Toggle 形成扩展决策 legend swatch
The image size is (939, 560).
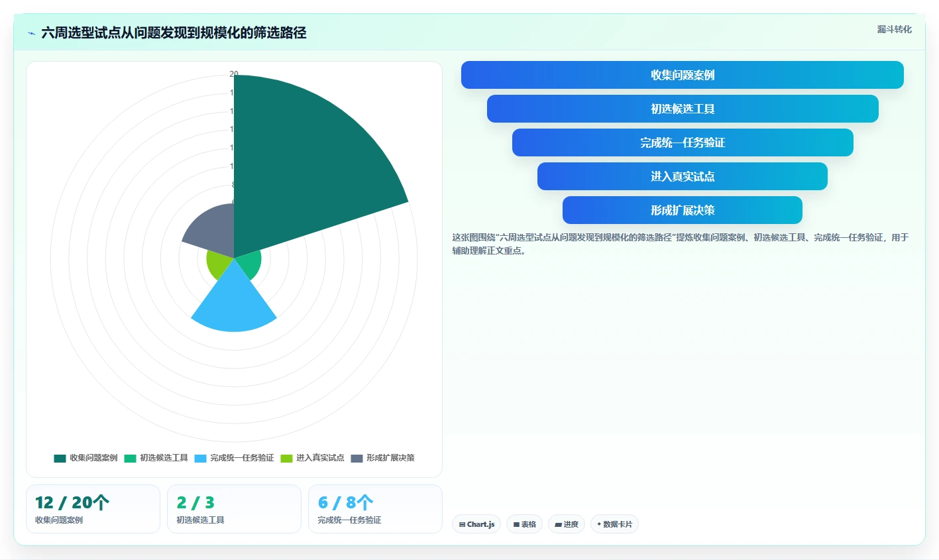[x=357, y=458]
